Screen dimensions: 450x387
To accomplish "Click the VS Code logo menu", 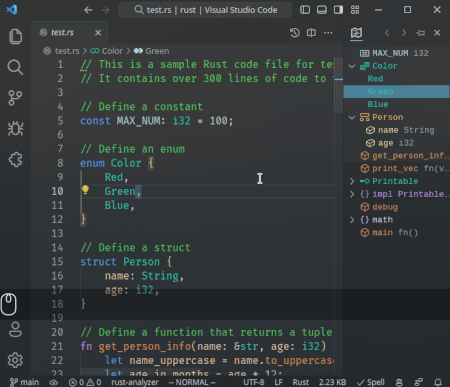I will (12, 10).
